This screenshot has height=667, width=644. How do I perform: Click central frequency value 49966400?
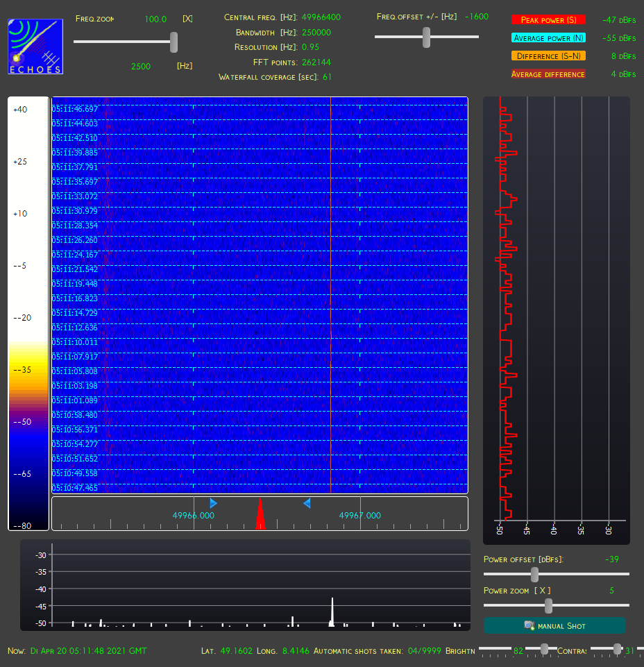[321, 17]
